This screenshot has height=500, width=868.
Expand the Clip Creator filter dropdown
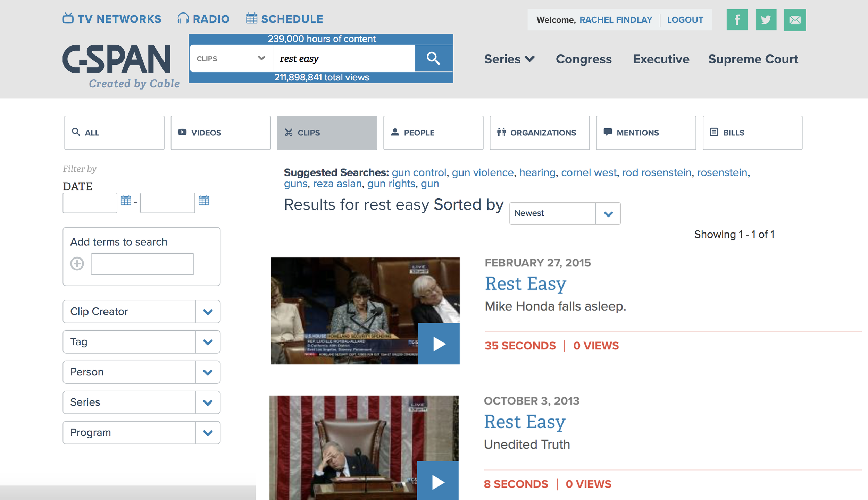click(x=207, y=312)
